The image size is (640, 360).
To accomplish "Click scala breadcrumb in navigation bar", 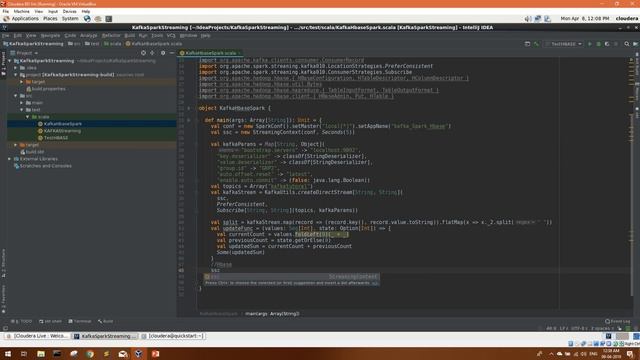I will (113, 44).
